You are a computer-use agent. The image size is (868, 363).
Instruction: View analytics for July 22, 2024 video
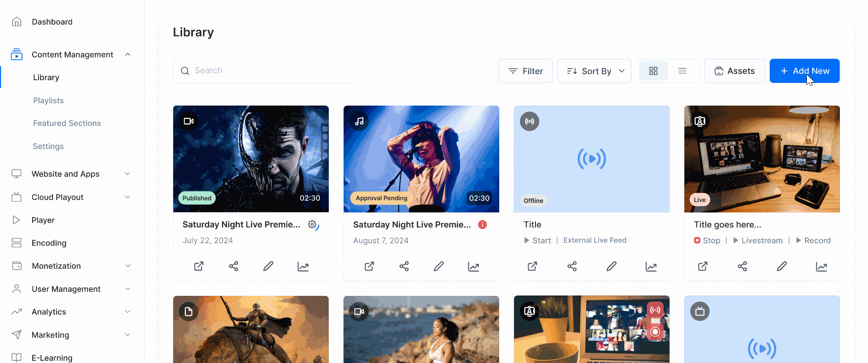tap(303, 266)
